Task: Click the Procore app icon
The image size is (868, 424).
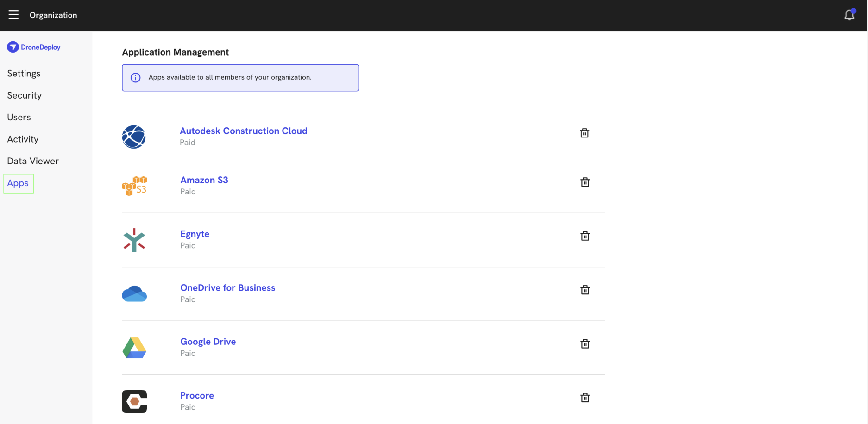Action: (x=134, y=401)
